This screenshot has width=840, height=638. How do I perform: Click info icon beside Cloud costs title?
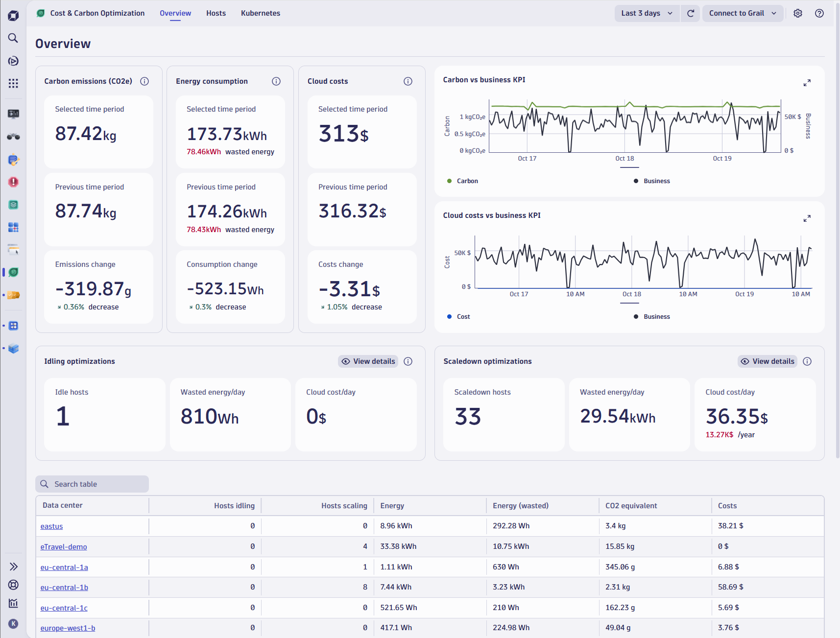coord(408,81)
